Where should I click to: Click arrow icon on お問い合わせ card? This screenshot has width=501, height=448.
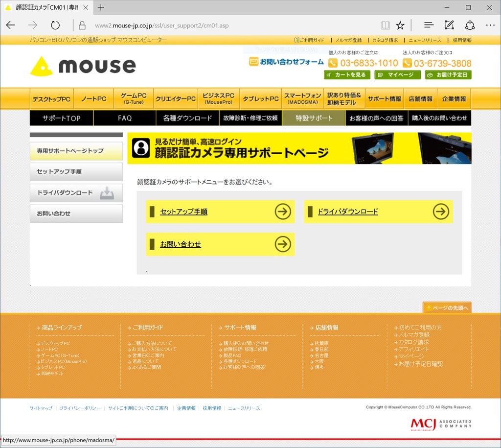(283, 244)
